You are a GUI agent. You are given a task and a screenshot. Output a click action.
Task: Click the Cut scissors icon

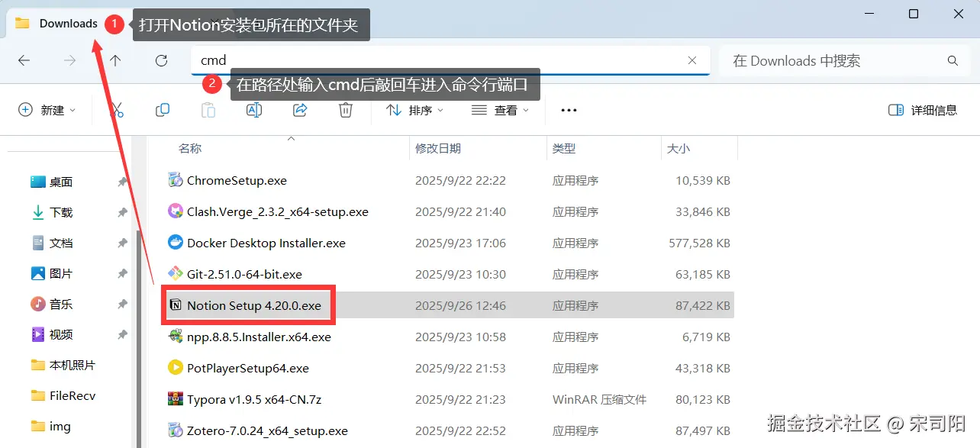click(117, 110)
